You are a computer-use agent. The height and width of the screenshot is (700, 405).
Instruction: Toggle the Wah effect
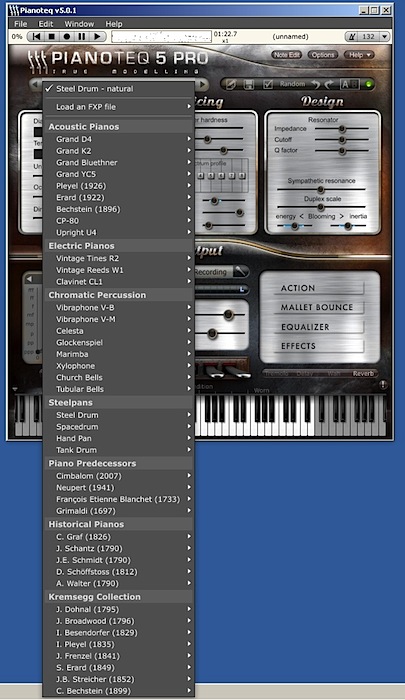pos(334,374)
